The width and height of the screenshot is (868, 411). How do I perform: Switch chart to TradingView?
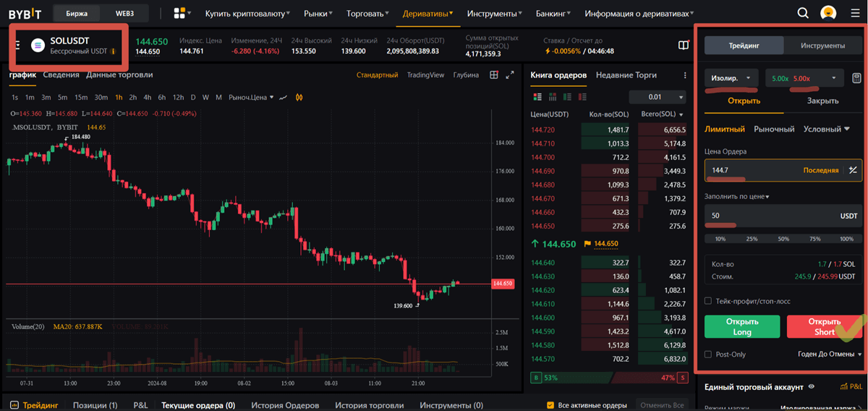425,75
